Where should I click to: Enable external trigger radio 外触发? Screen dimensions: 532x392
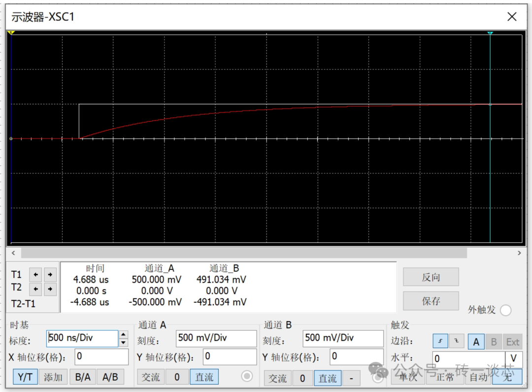click(505, 310)
